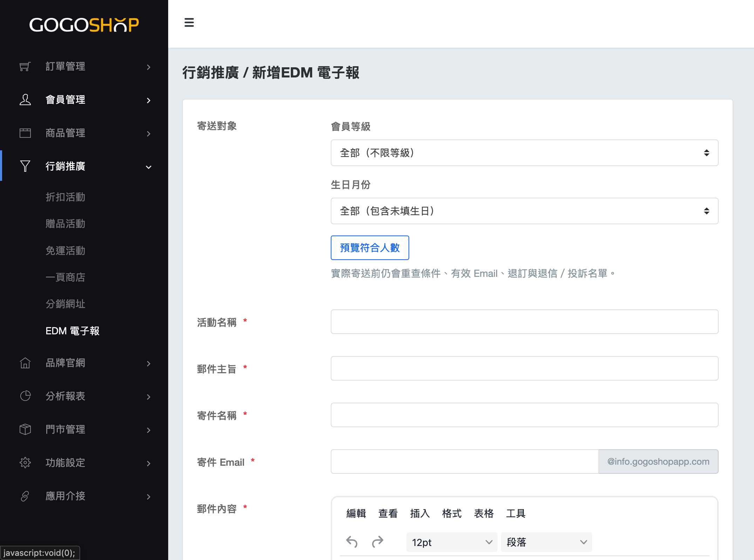Open the 生日月份 dropdown
Screen dimensions: 754x560
click(x=525, y=211)
